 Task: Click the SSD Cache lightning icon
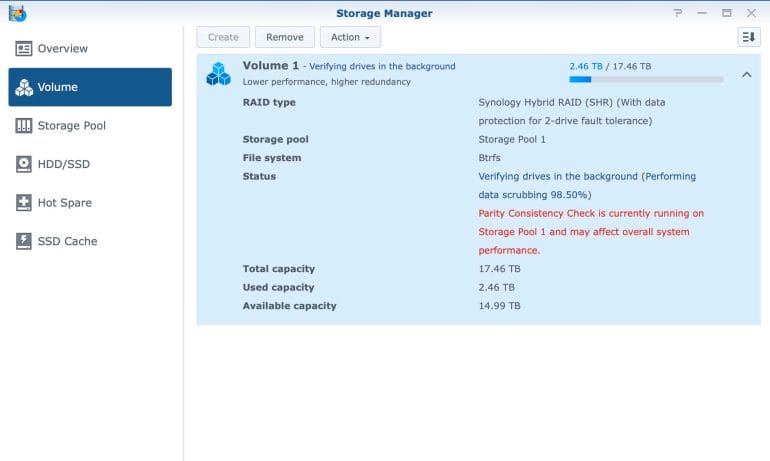(x=24, y=241)
